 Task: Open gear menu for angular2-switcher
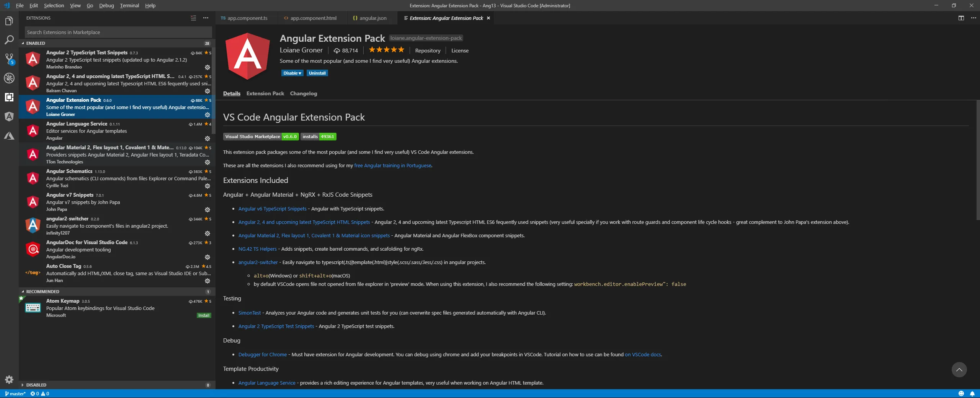point(207,233)
